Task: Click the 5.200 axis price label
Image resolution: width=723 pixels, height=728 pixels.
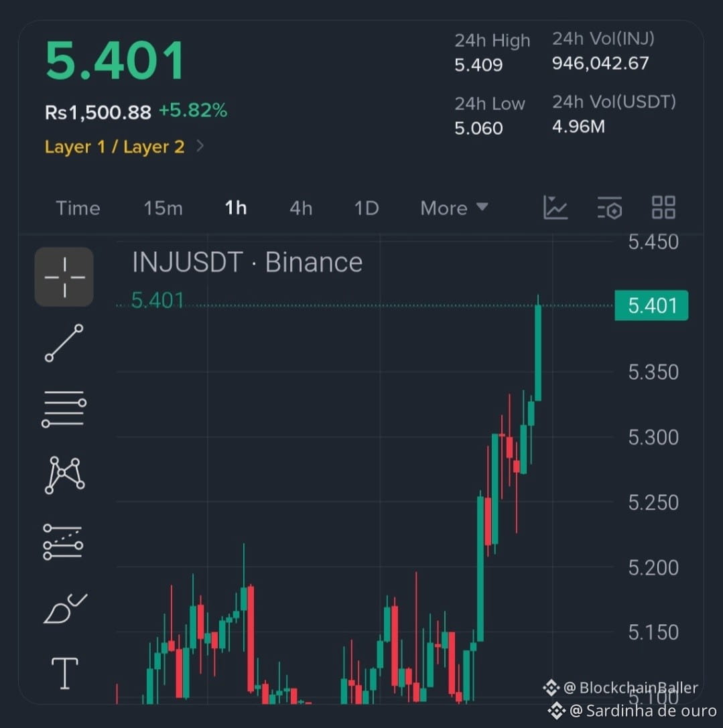Action: point(653,567)
